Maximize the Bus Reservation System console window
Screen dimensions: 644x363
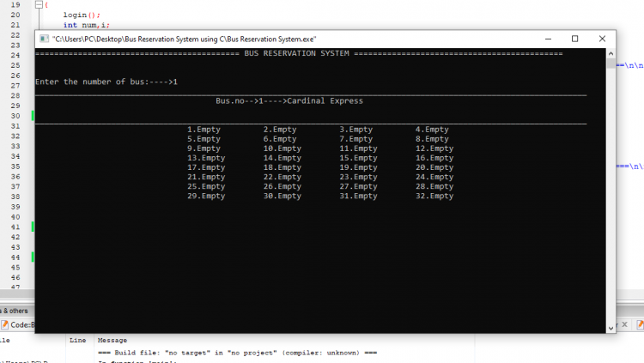[x=574, y=39]
